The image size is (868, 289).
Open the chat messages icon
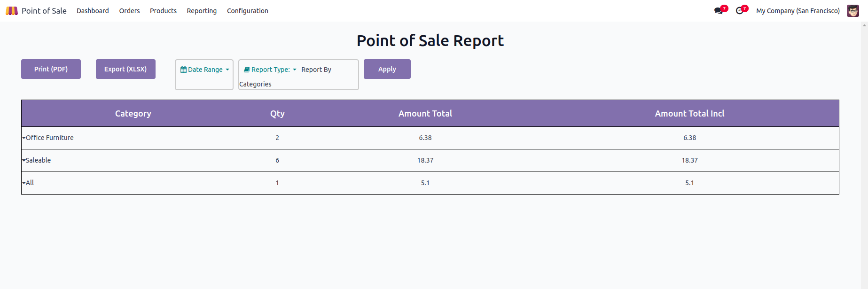click(719, 11)
